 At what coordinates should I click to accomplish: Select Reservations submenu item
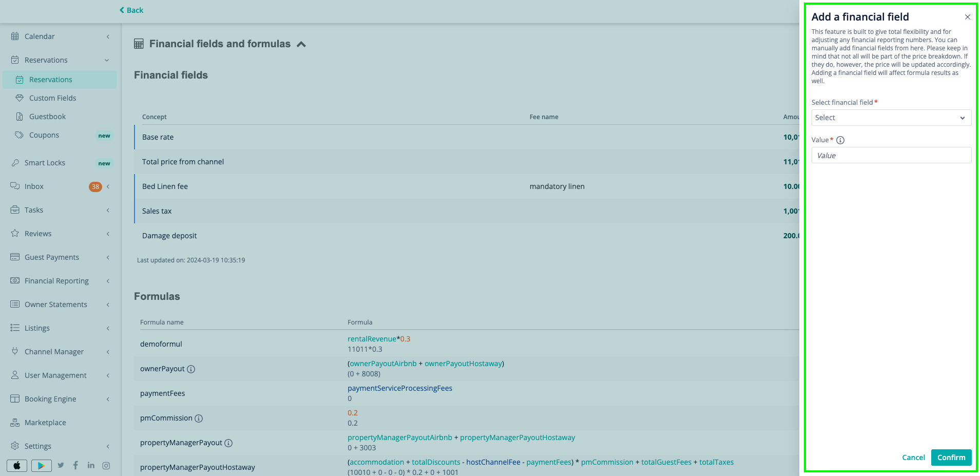pos(60,80)
